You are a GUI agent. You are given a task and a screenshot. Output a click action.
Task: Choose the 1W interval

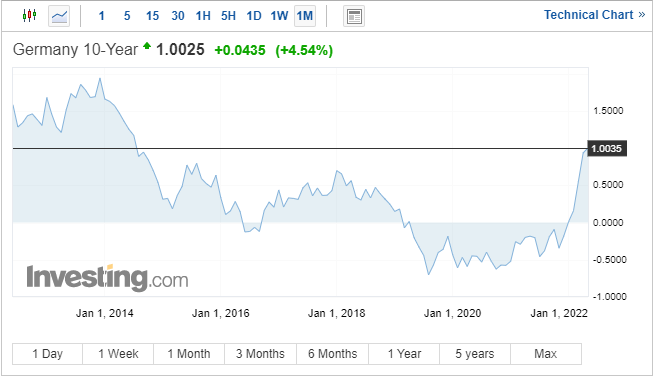click(x=279, y=16)
